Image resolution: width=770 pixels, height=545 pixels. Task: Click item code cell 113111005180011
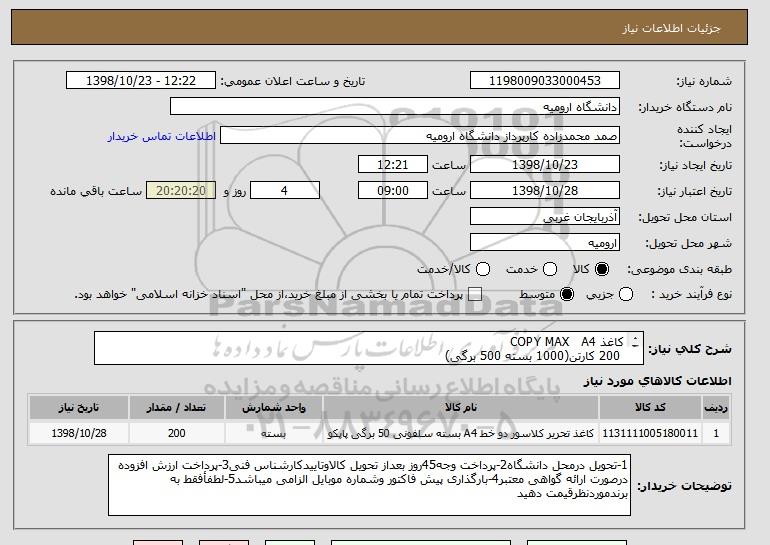tap(650, 433)
